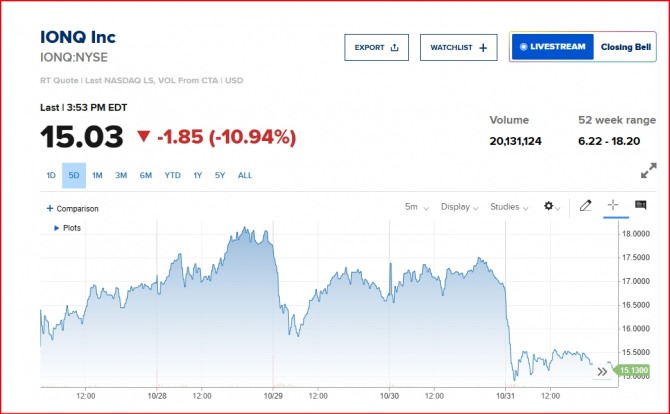Click the plus icon beside Comparison
This screenshot has width=670, height=414.
pos(49,209)
